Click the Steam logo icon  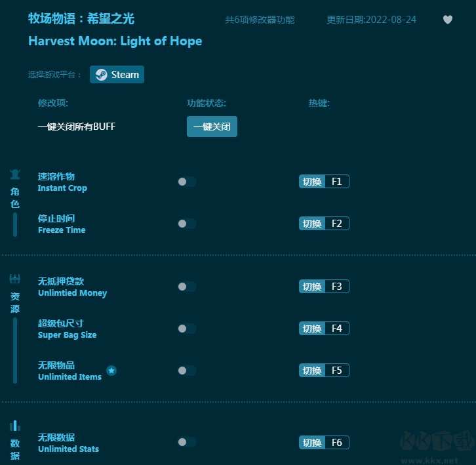[x=102, y=74]
